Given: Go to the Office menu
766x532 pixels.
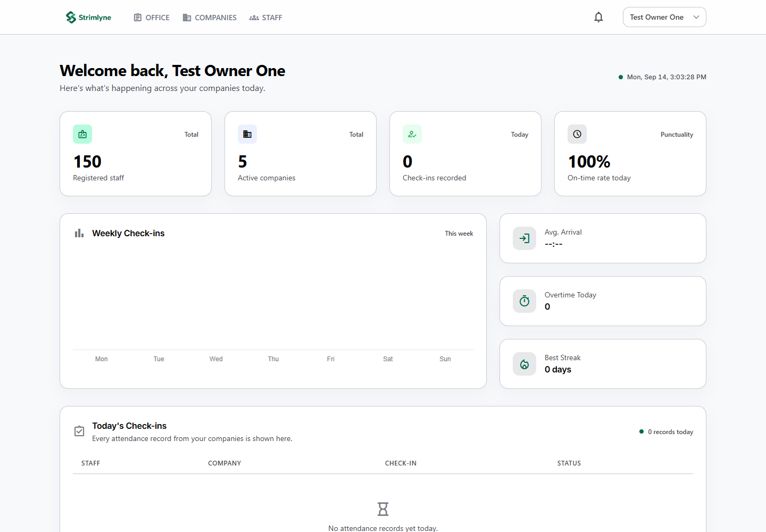Looking at the screenshot, I should 152,18.
